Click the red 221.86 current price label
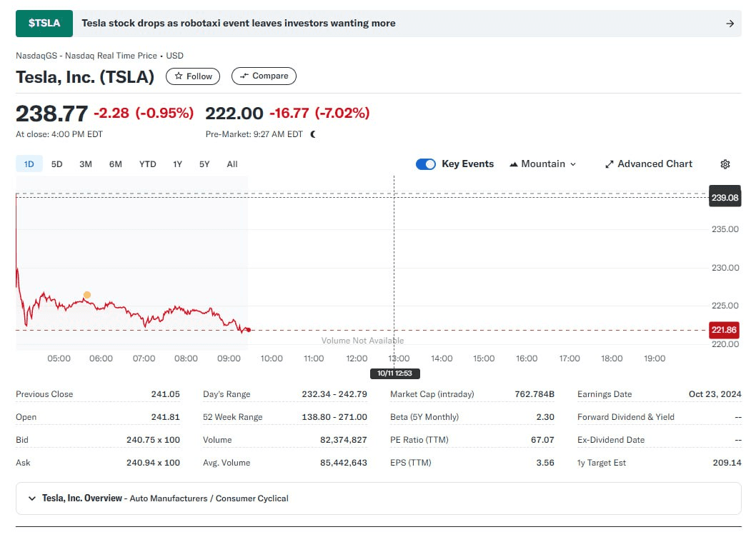Image resolution: width=756 pixels, height=537 pixels. click(x=725, y=330)
